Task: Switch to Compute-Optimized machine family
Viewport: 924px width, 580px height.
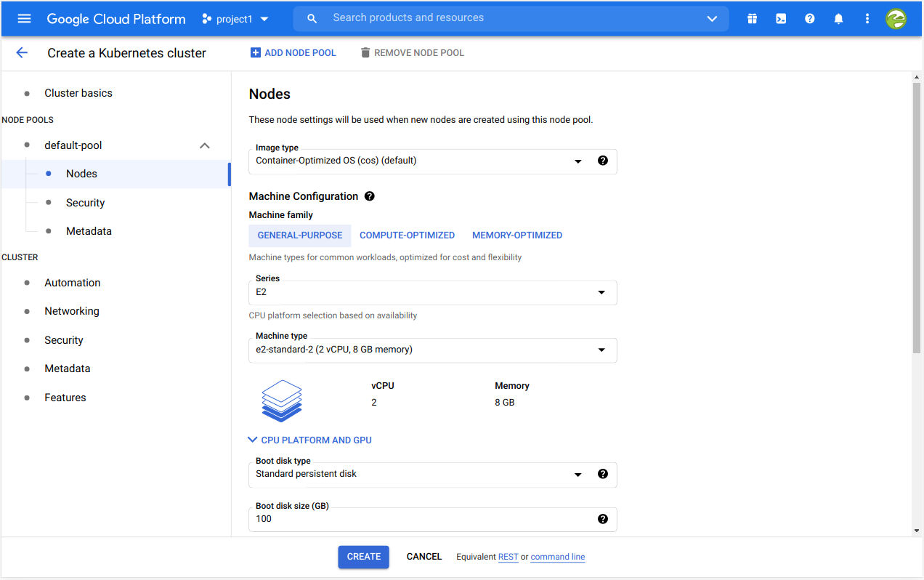Action: coord(407,235)
